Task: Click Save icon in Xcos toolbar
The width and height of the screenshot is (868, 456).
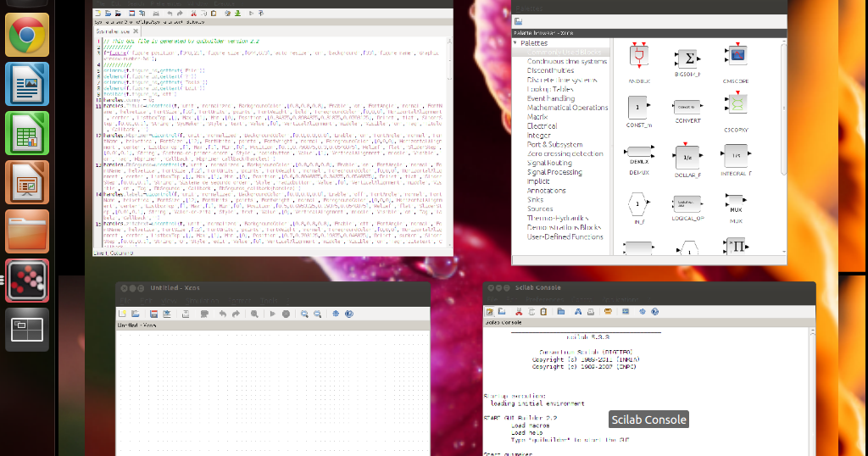Action: click(x=154, y=314)
